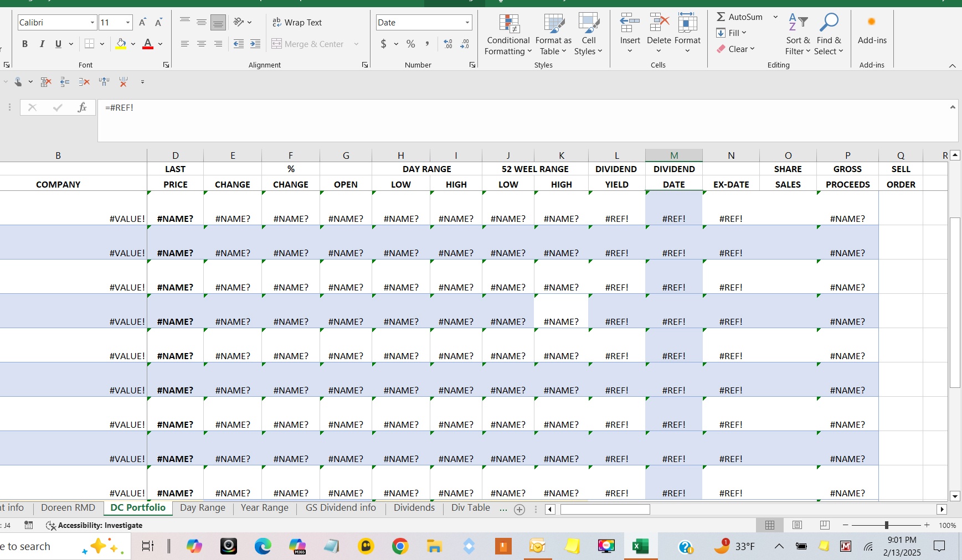Open the Font size dropdown
Viewport: 962px width, 560px height.
[x=128, y=23]
